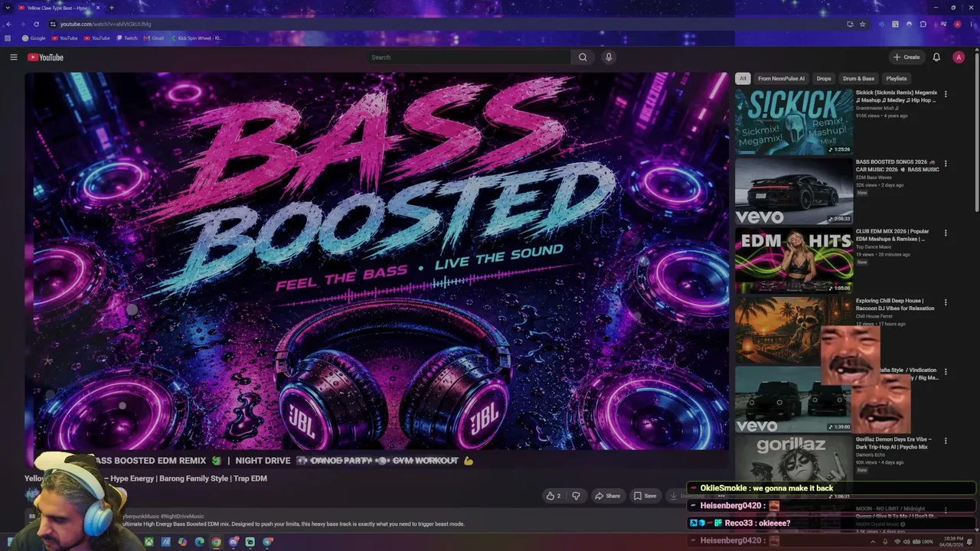Open the EDM Hits club mix thumbnail
The height and width of the screenshot is (551, 980).
[x=794, y=260]
